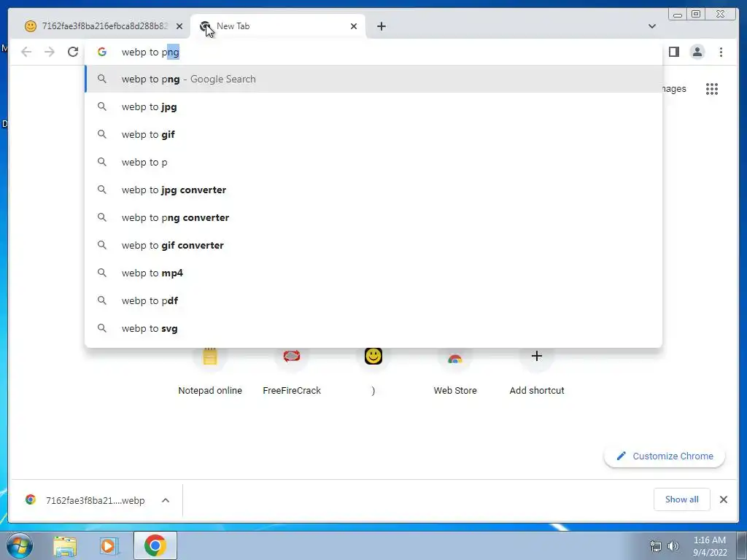Viewport: 747px width, 560px height.
Task: Open the Chrome side panel icon
Action: [673, 52]
